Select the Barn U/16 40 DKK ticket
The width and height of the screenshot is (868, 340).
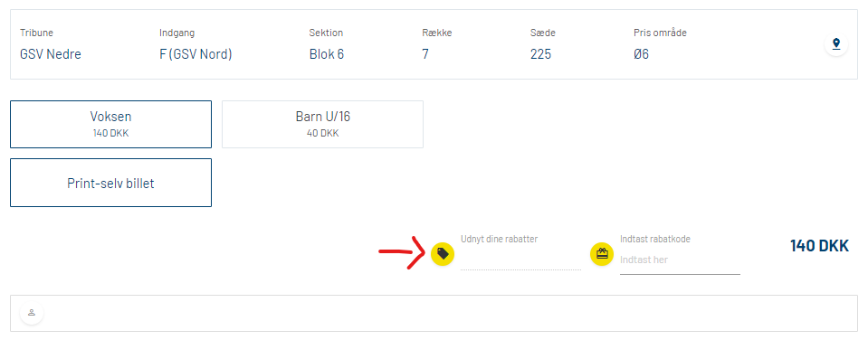click(323, 125)
